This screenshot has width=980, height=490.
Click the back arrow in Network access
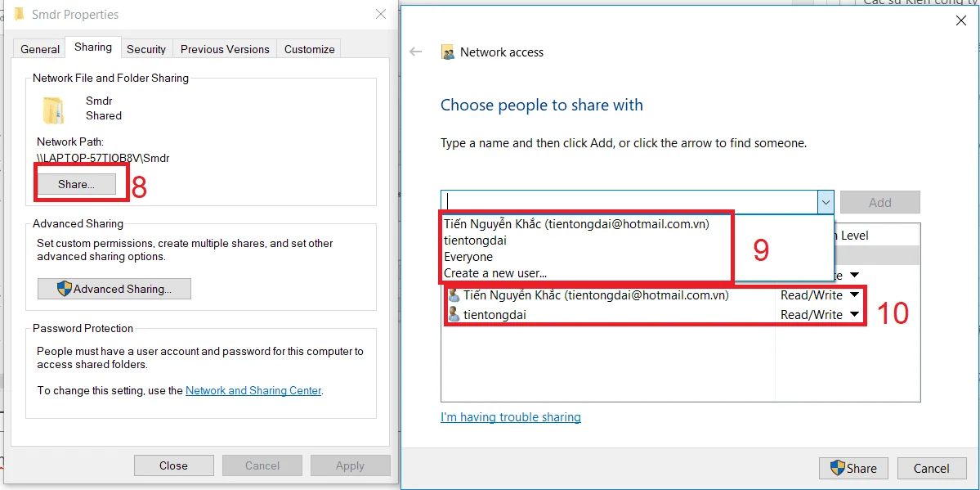[x=416, y=52]
